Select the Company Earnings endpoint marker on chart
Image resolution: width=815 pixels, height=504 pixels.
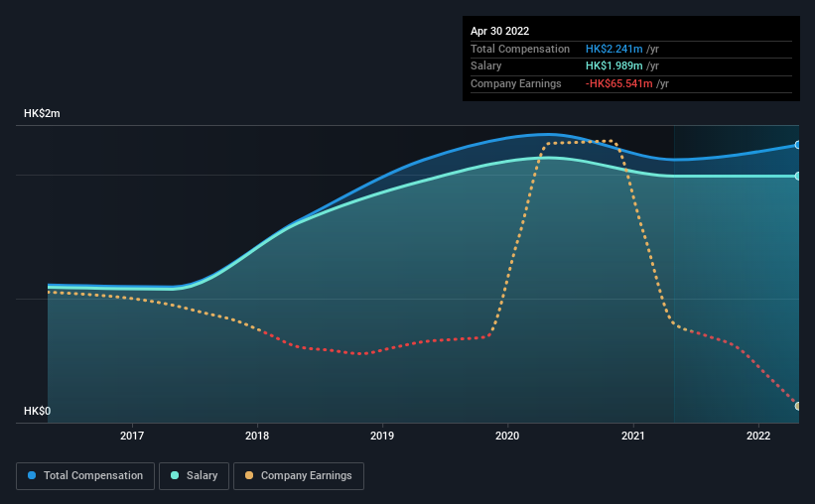click(x=797, y=406)
